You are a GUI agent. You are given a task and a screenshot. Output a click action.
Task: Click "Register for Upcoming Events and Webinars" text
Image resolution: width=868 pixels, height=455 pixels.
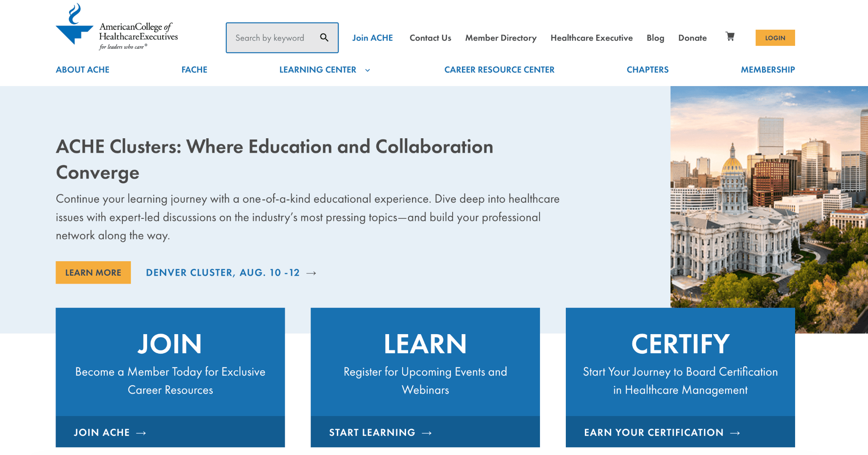pos(425,381)
